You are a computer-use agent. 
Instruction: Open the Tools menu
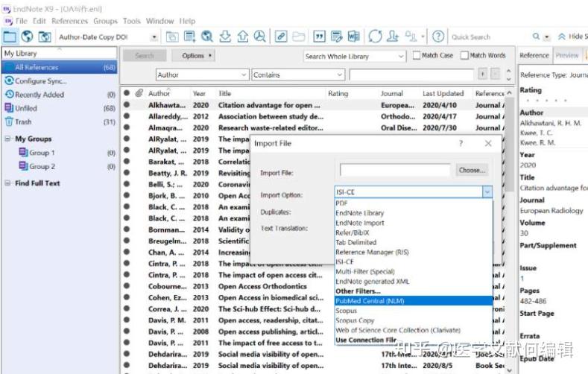coord(132,21)
